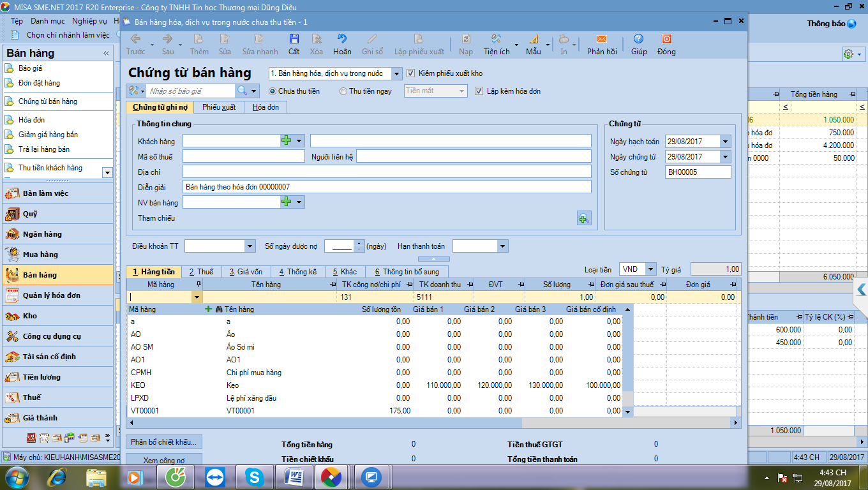Click the Skype taskbar icon
The image size is (868, 490).
tap(255, 477)
